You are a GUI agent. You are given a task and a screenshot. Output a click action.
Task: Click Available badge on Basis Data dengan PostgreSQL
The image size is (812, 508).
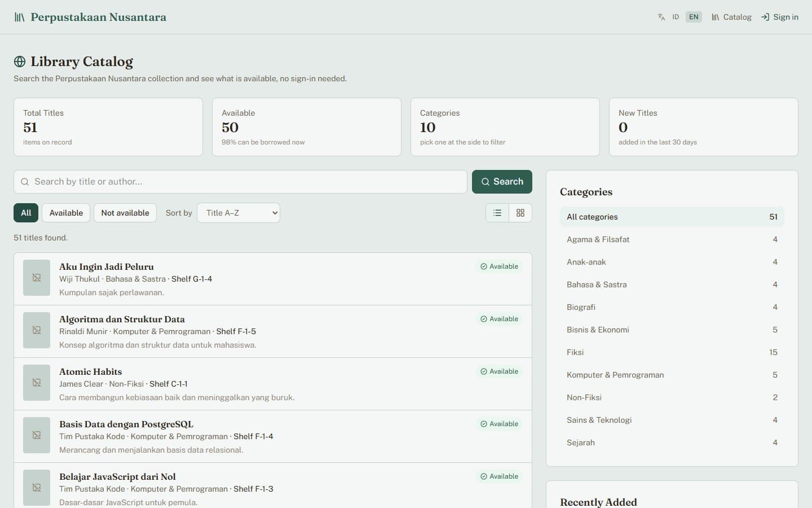[499, 424]
